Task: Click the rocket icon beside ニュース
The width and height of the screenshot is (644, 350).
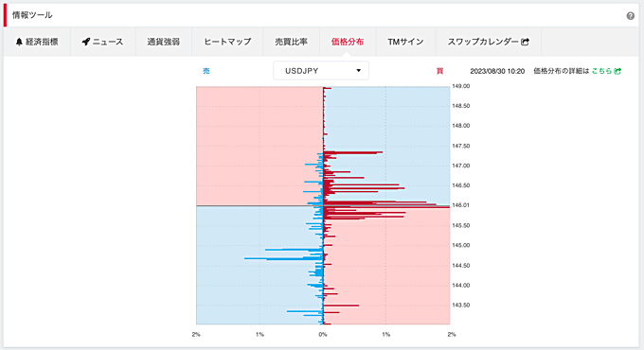Action: click(85, 42)
